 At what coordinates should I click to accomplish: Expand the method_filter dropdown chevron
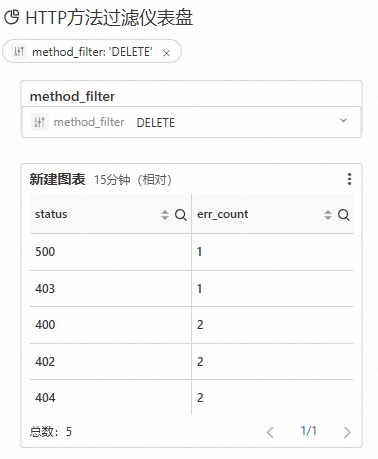(x=343, y=120)
